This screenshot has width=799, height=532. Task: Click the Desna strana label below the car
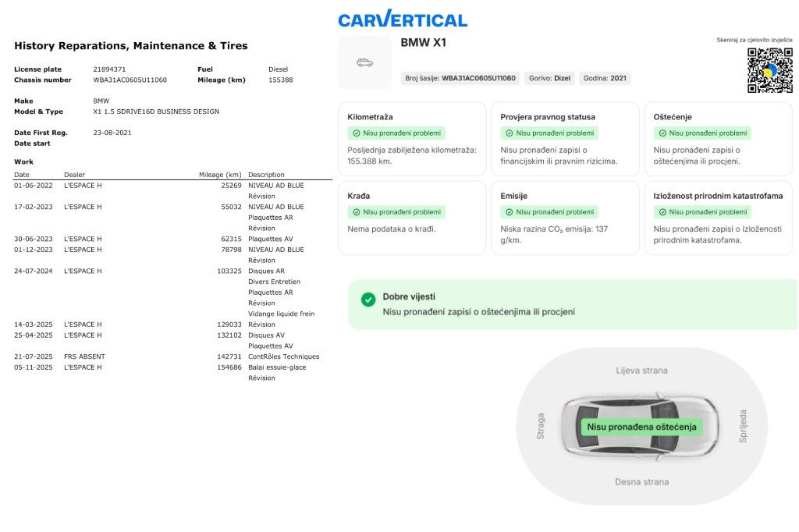[641, 482]
